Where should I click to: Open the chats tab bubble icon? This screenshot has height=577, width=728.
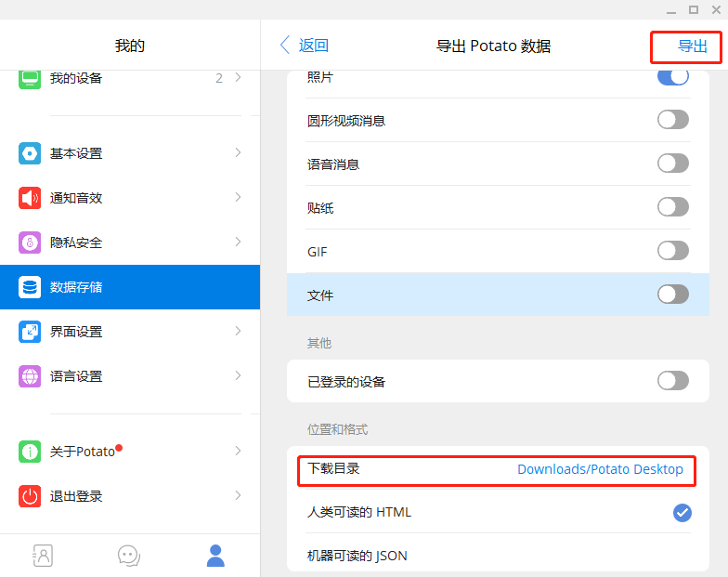click(129, 556)
